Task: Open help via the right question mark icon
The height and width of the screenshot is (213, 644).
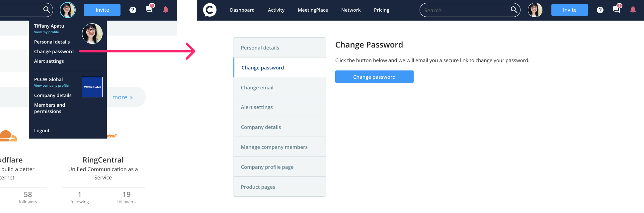Action: [600, 10]
